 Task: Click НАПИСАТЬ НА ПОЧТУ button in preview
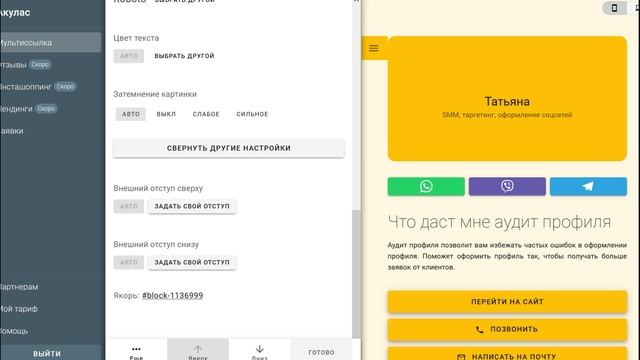(x=507, y=354)
